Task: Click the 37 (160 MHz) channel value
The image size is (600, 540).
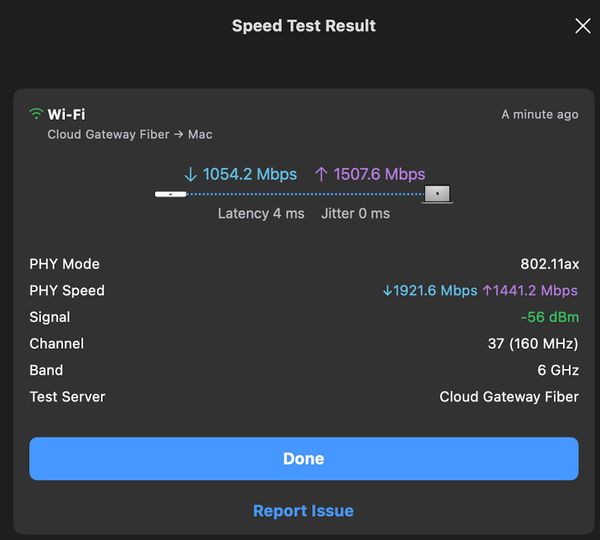Action: 533,344
